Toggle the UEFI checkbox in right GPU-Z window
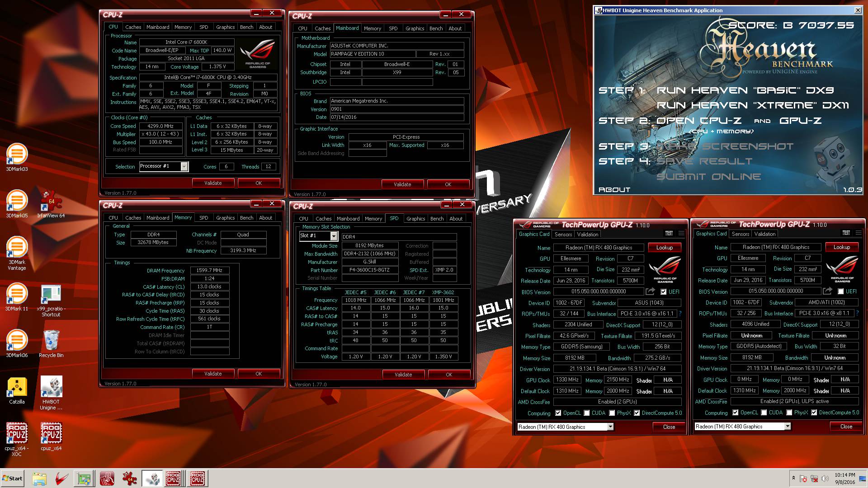 tap(840, 291)
